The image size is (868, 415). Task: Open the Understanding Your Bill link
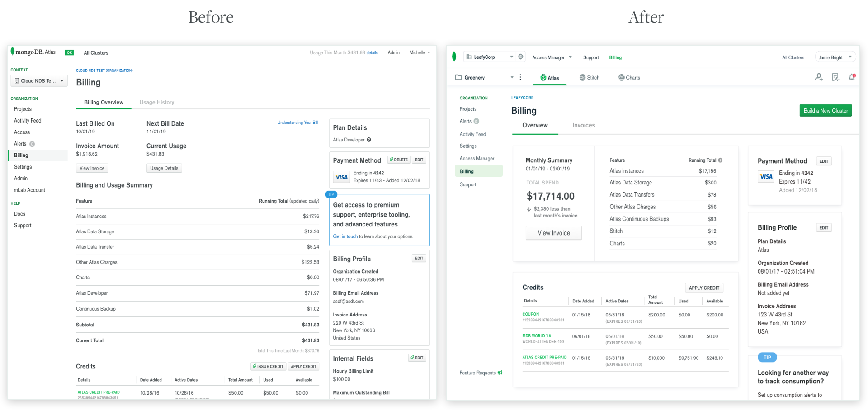pyautogui.click(x=297, y=123)
